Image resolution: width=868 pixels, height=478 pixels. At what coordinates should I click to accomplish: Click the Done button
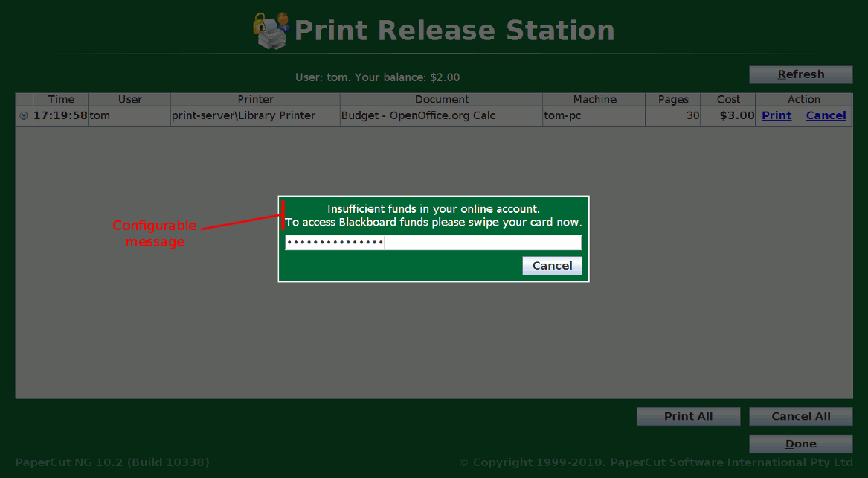pos(800,444)
